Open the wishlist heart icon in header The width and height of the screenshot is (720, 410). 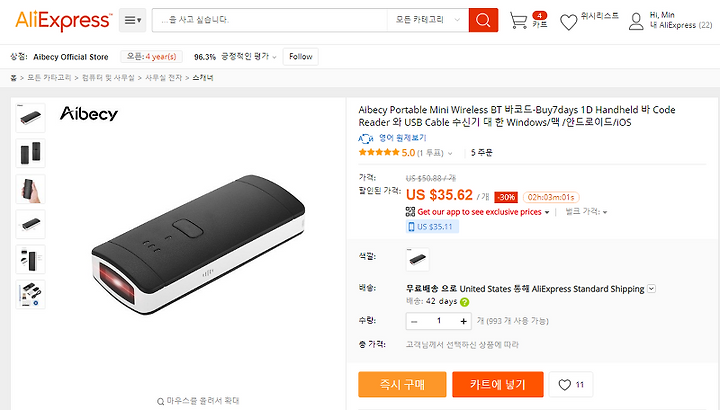568,22
